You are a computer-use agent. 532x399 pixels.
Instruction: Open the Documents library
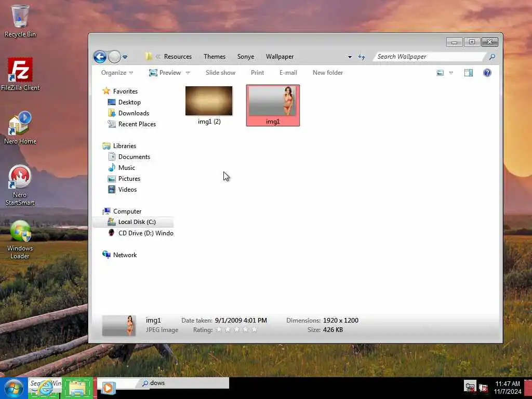coord(134,157)
